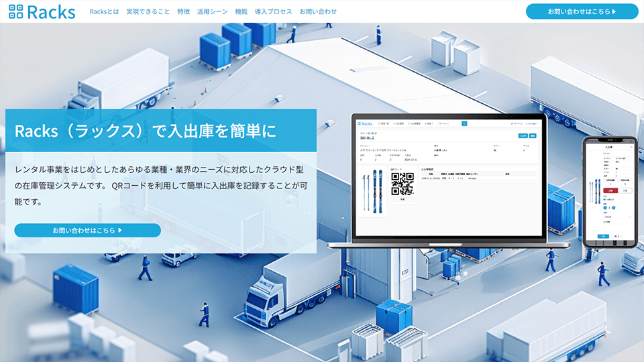Click the hero banner お問い合わせはこちら button
The height and width of the screenshot is (362, 644).
click(87, 231)
